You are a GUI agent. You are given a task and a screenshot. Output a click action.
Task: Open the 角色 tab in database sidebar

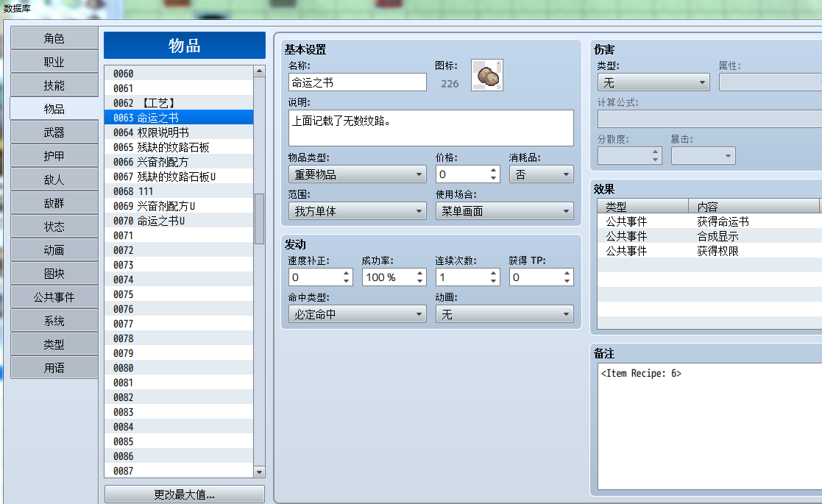tap(54, 39)
